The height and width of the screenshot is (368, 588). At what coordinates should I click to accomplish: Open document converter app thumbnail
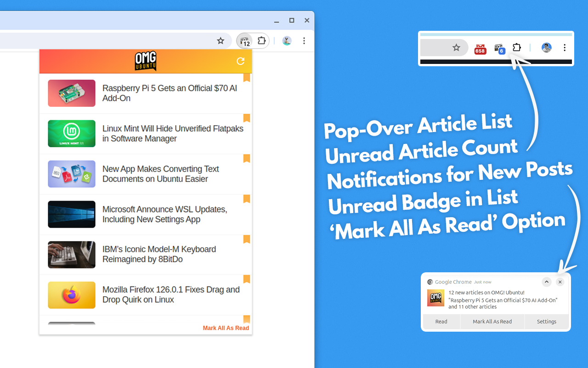pyautogui.click(x=72, y=174)
